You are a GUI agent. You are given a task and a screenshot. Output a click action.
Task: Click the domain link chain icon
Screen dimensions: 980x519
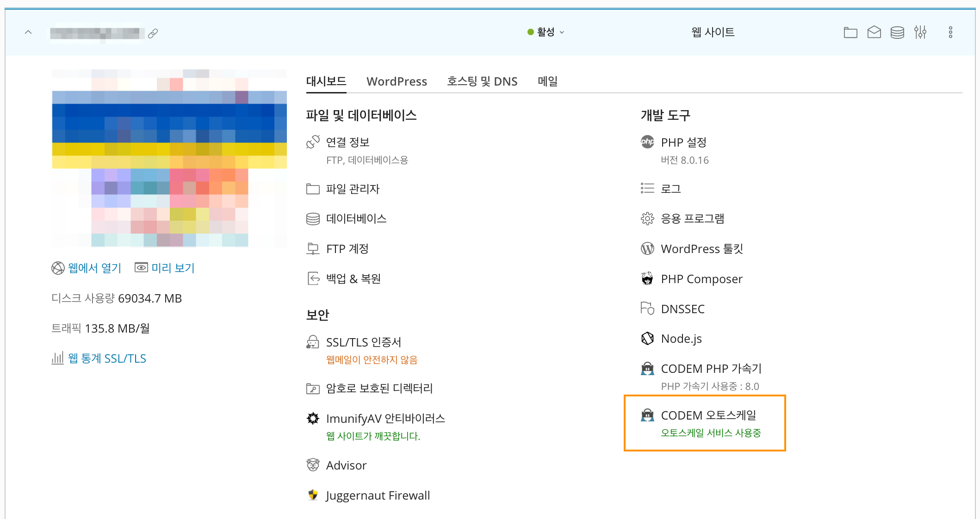153,33
